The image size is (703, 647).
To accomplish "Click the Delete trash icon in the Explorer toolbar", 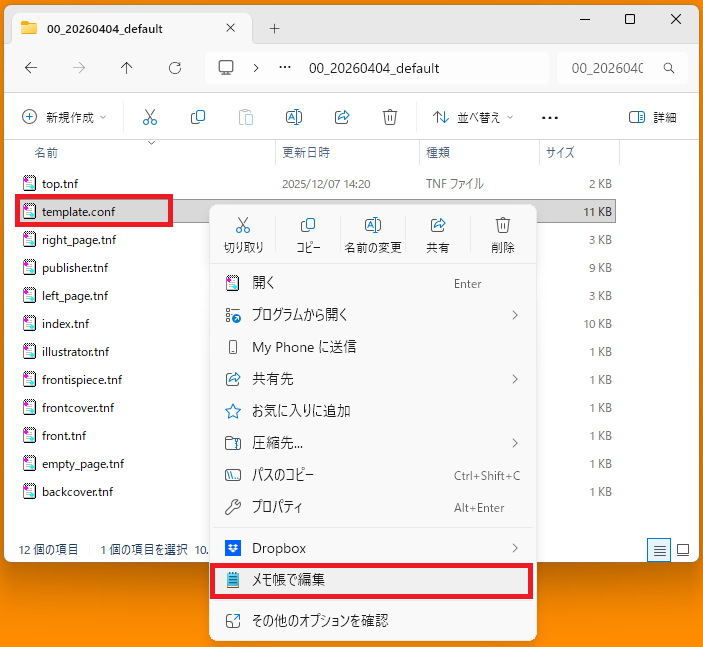I will tap(390, 117).
